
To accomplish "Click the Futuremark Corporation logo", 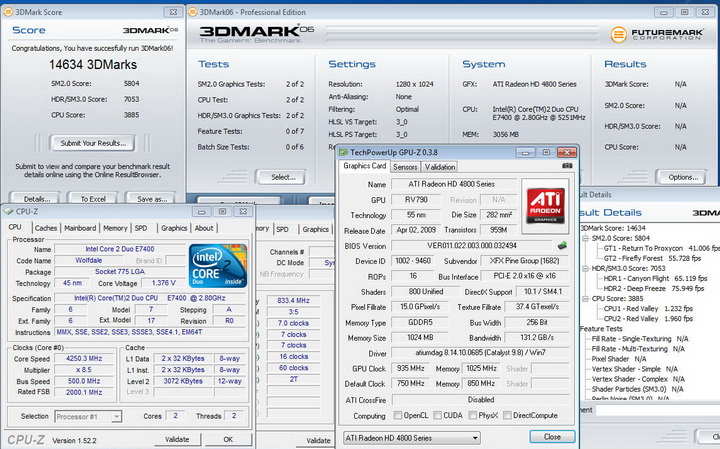I will [657, 34].
